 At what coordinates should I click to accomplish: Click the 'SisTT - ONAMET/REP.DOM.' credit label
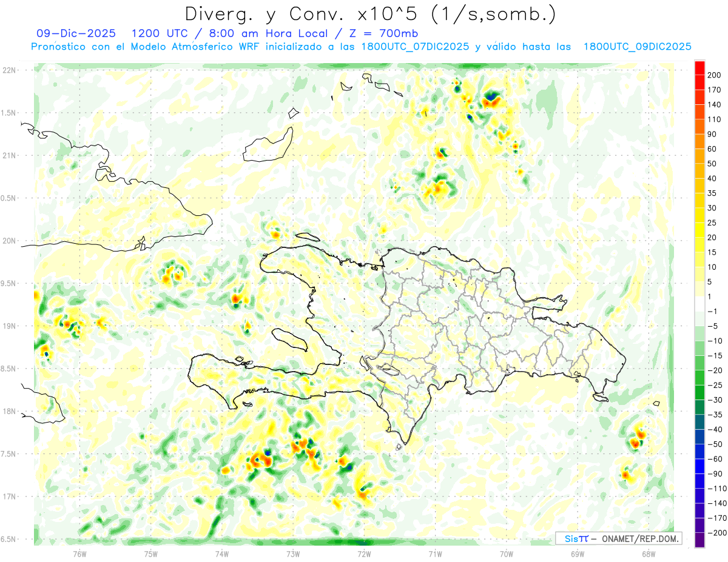point(619,538)
